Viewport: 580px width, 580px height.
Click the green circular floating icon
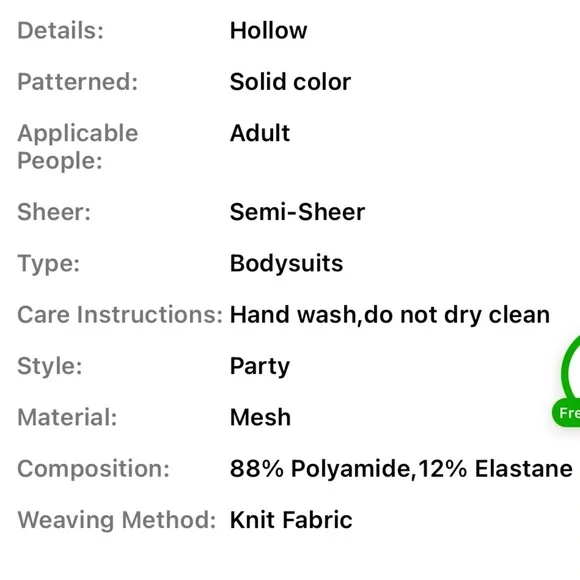click(571, 368)
